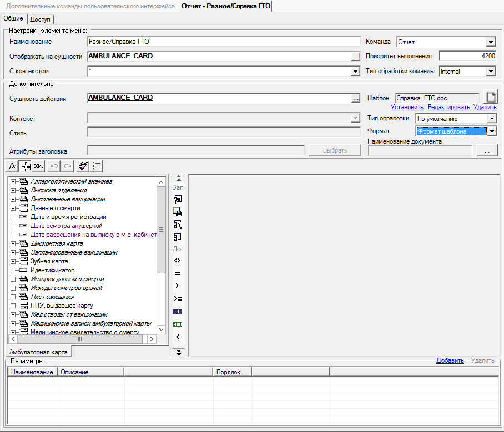The height and width of the screenshot is (432, 504).
Task: Click the template document page icon
Action: coord(491,97)
